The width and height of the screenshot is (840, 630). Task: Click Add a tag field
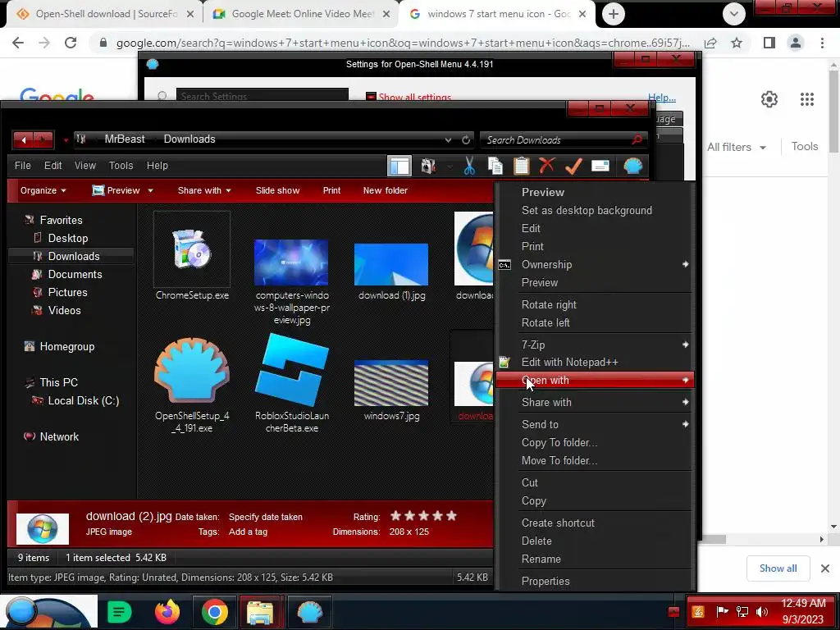pos(248,532)
